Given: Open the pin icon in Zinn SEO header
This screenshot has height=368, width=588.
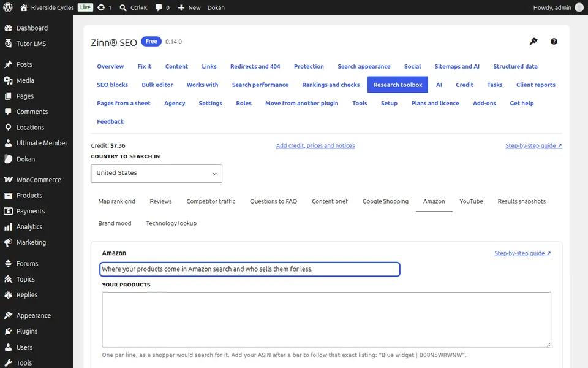Looking at the screenshot, I should tap(533, 41).
